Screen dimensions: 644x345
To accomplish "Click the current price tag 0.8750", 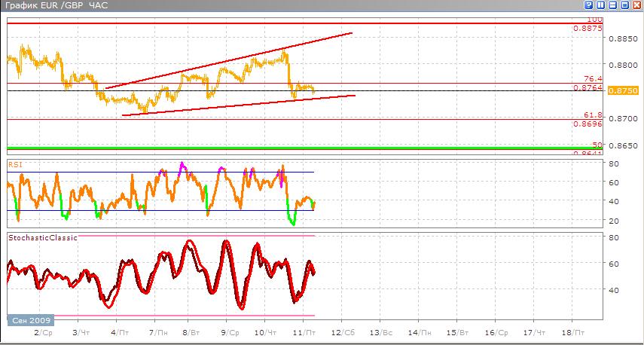I will [623, 90].
